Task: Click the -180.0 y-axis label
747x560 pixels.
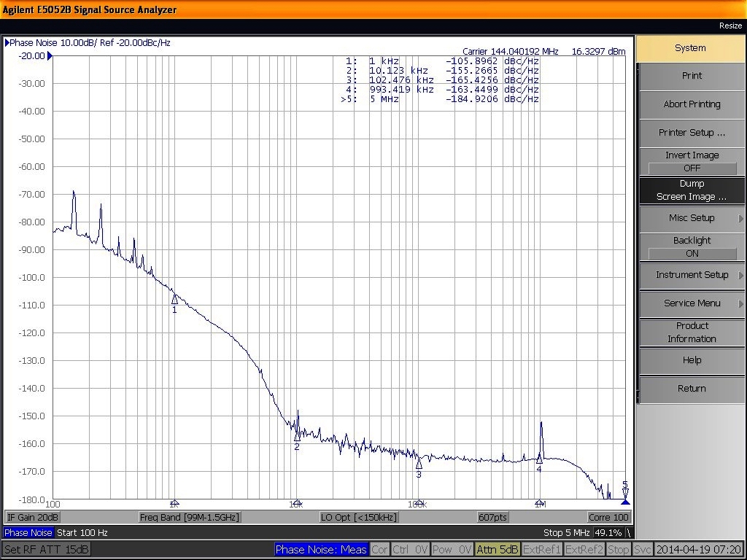Action: point(32,499)
